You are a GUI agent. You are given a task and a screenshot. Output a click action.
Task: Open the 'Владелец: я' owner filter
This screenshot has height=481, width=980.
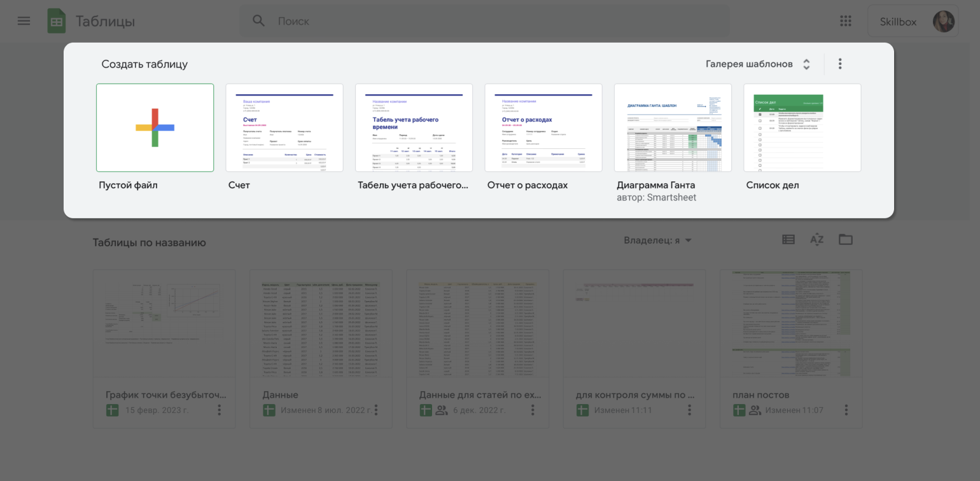point(657,240)
